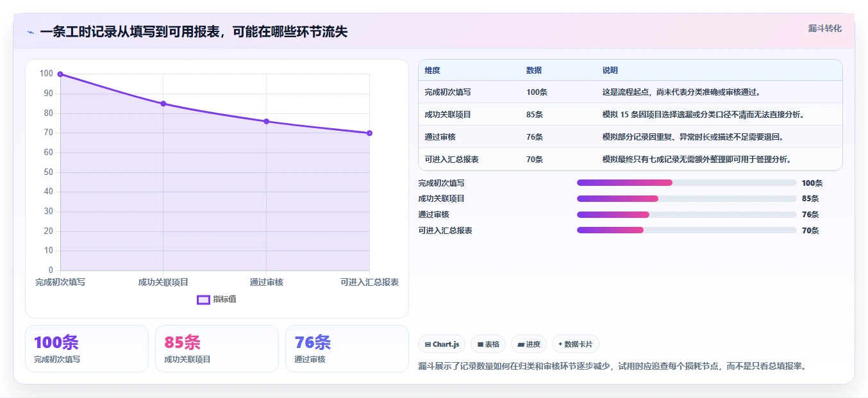Click the 85条 cell in the table

tap(535, 115)
